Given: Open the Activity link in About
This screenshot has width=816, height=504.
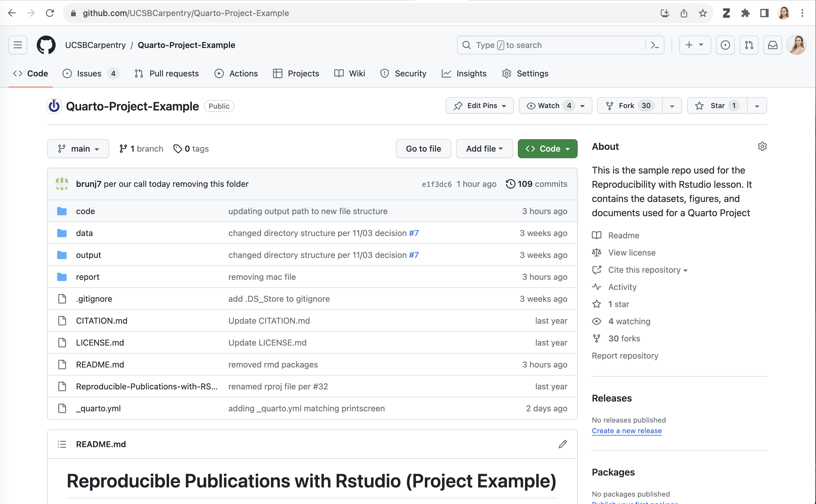Looking at the screenshot, I should coord(622,287).
